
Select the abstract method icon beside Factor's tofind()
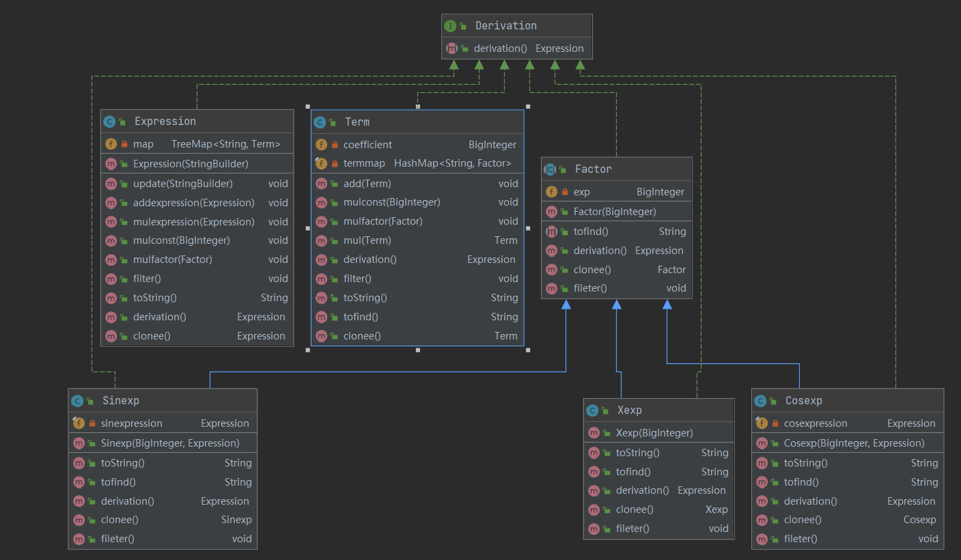tap(552, 232)
